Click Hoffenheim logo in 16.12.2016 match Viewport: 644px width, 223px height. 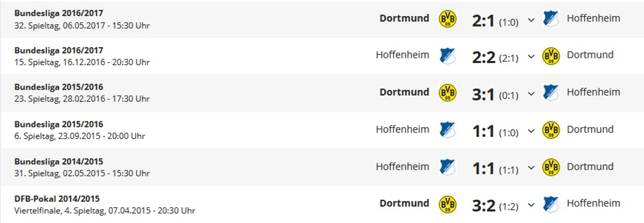pyautogui.click(x=448, y=56)
